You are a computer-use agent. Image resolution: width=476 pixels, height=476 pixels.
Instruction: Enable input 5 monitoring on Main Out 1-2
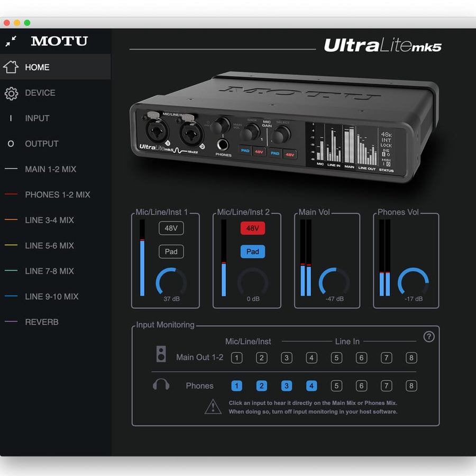336,358
